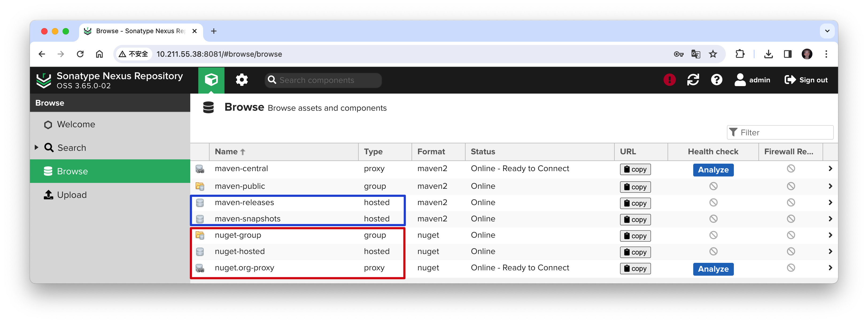Click the nuget-group folder icon
Viewport: 868px width, 323px height.
click(200, 235)
